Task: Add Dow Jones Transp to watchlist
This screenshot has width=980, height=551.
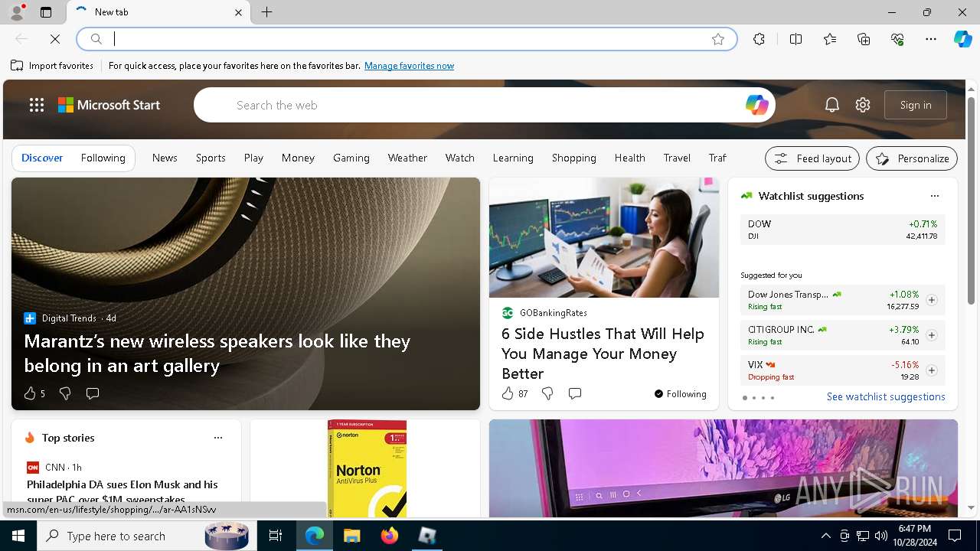Action: (x=931, y=300)
